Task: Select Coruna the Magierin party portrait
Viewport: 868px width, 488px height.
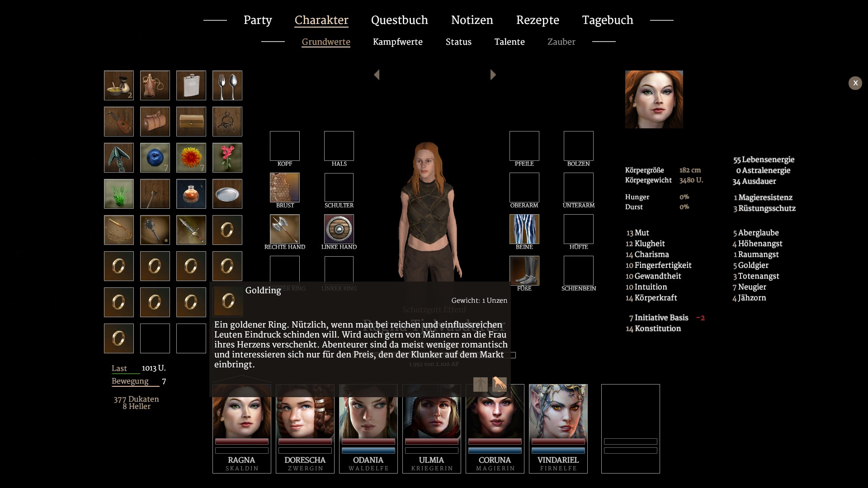Action: pyautogui.click(x=495, y=429)
